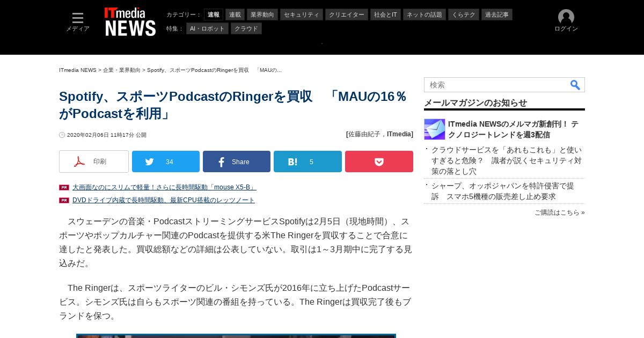644x338 pixels.
Task: Click the search magnifier icon
Action: tap(575, 85)
